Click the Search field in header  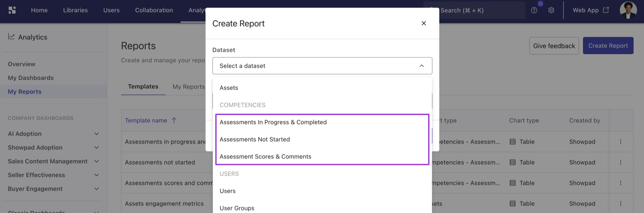[x=475, y=10]
